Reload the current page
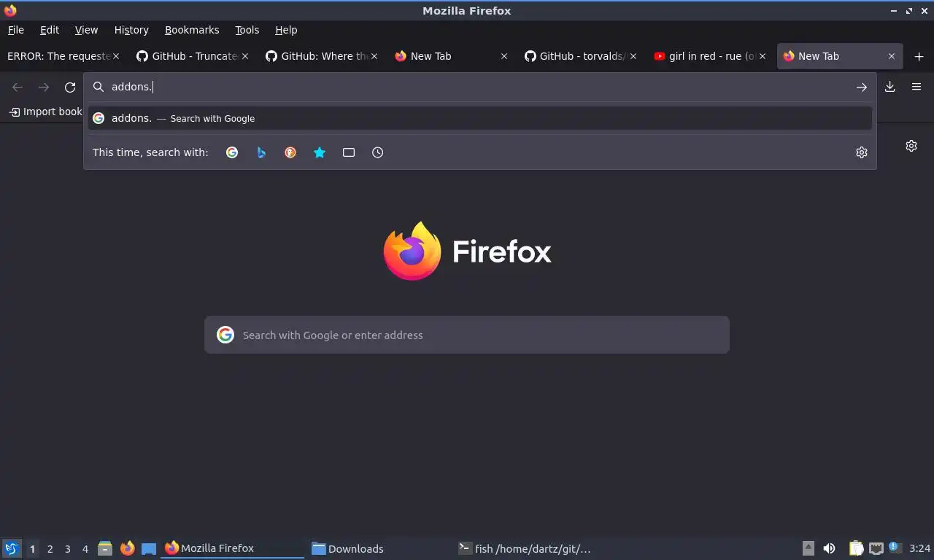The width and height of the screenshot is (934, 560). (70, 87)
